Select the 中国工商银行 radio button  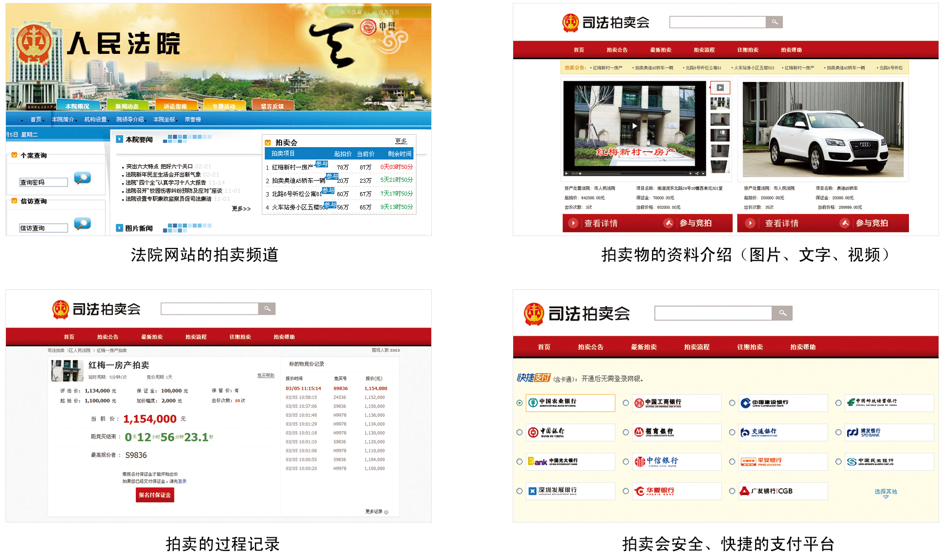coord(625,403)
